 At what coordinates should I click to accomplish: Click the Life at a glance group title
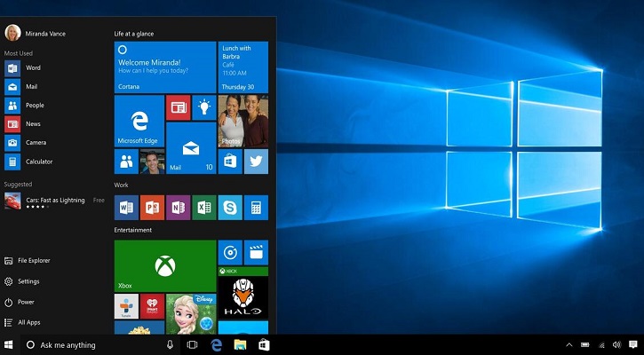click(134, 34)
